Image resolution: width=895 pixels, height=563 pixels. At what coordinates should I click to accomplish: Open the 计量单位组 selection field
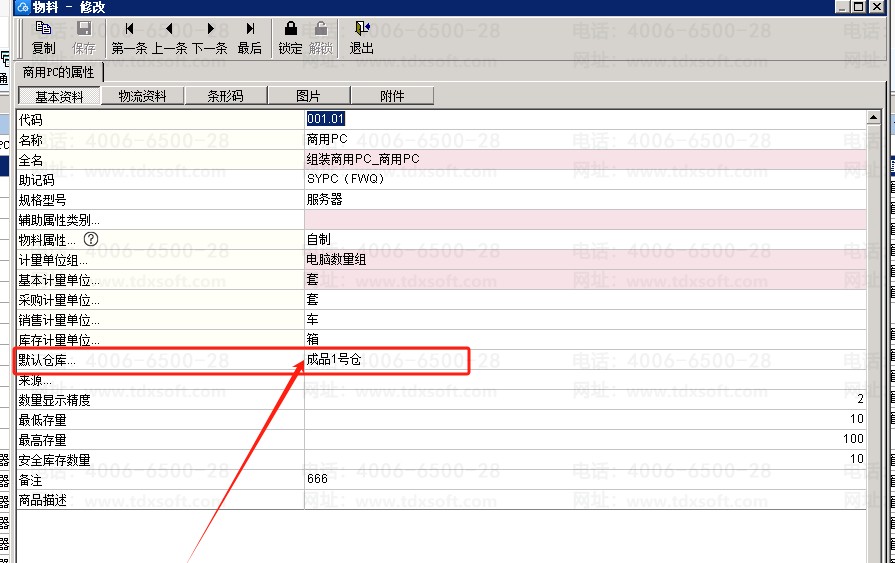tap(585, 260)
